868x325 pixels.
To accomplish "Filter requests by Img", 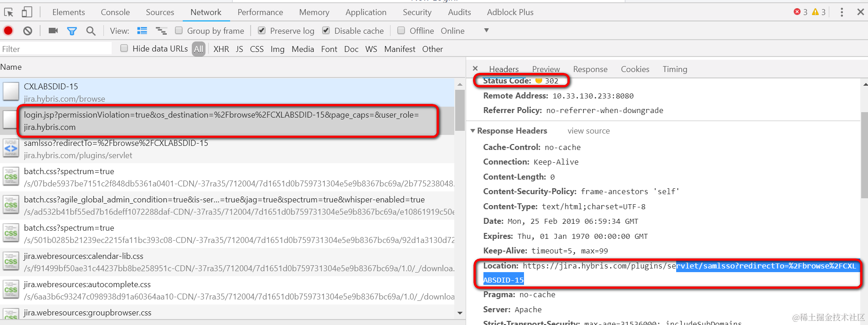I will pos(277,49).
